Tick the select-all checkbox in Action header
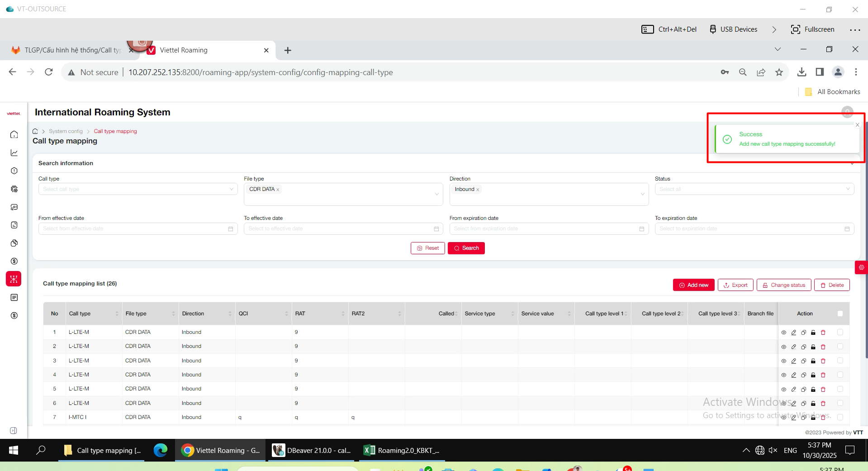The height and width of the screenshot is (471, 868). [x=840, y=314]
